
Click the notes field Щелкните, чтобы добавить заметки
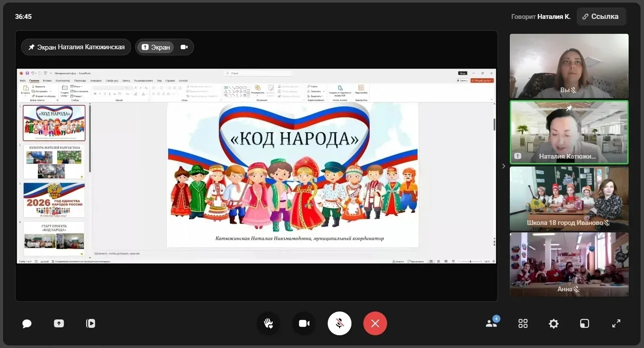pyautogui.click(x=117, y=254)
